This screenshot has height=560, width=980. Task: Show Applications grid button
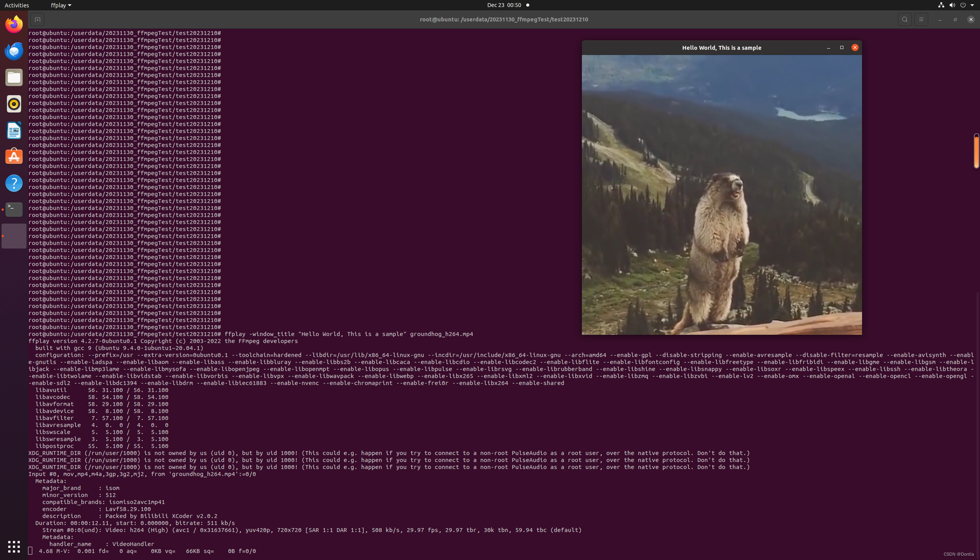(14, 546)
